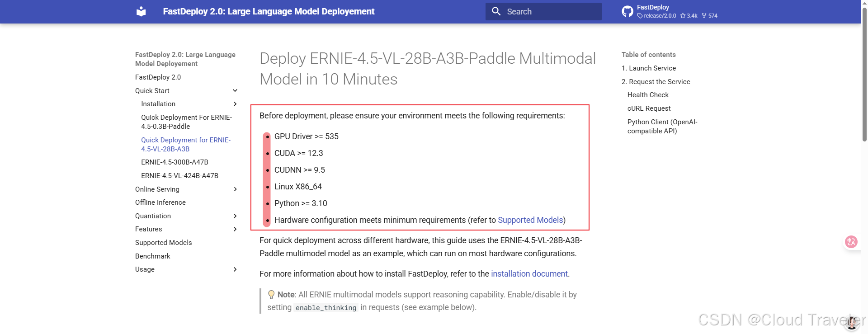Click the header site title text
Screen dimensions: 868x334
(x=269, y=11)
